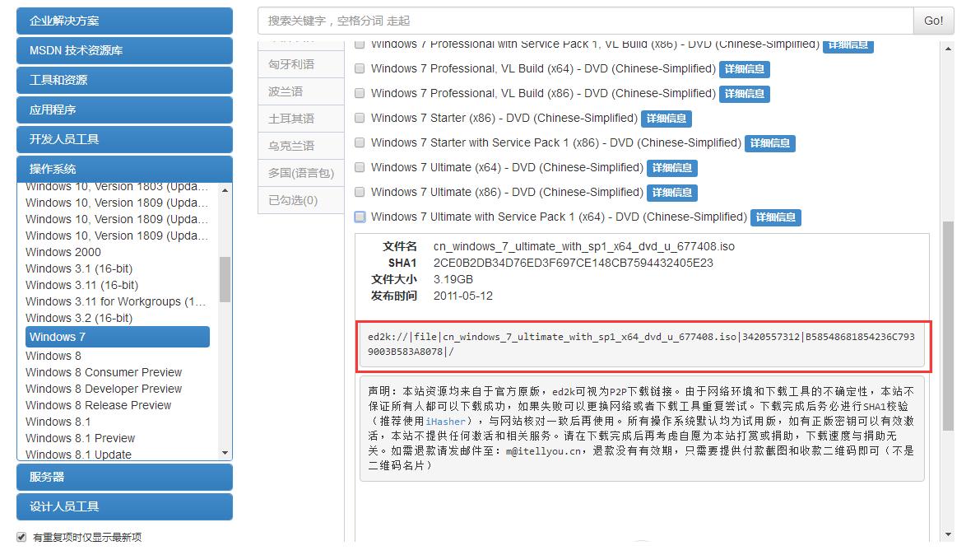
Task: Show 详细信息 for Starter with Service Pack 1
Action: (x=770, y=143)
